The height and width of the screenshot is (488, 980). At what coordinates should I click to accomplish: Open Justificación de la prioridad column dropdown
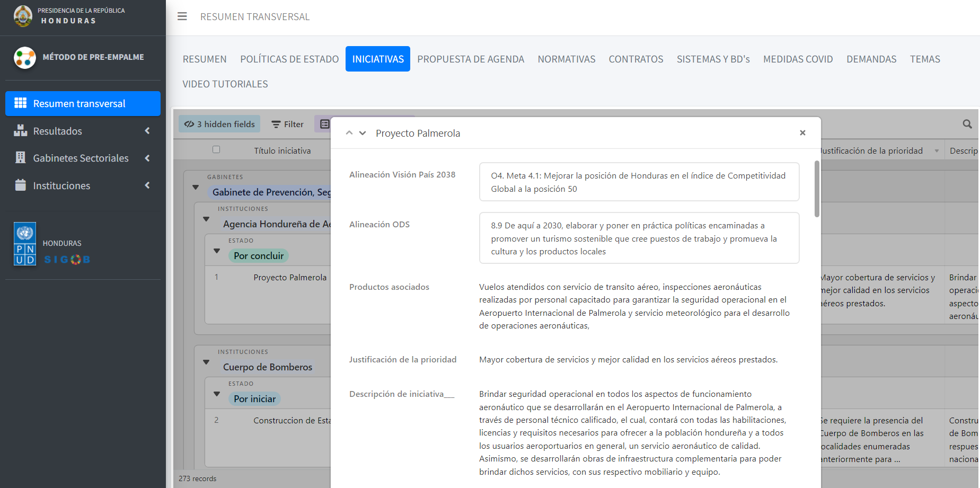(937, 151)
